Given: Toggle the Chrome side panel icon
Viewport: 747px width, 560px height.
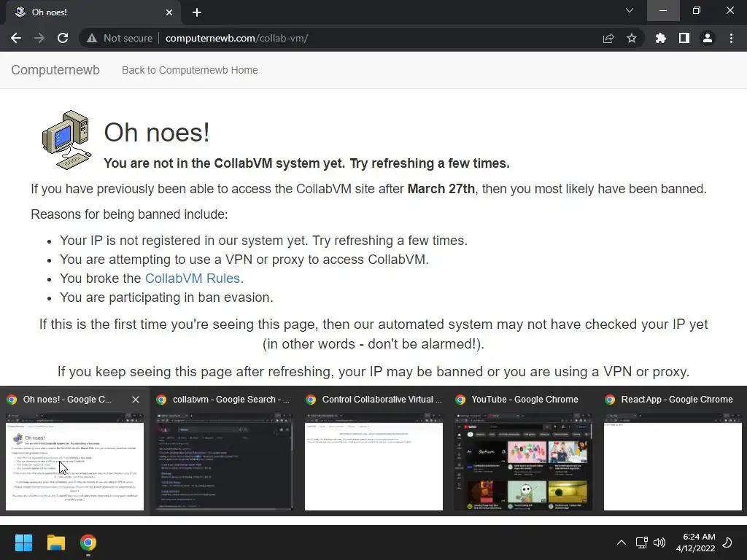Looking at the screenshot, I should (684, 38).
